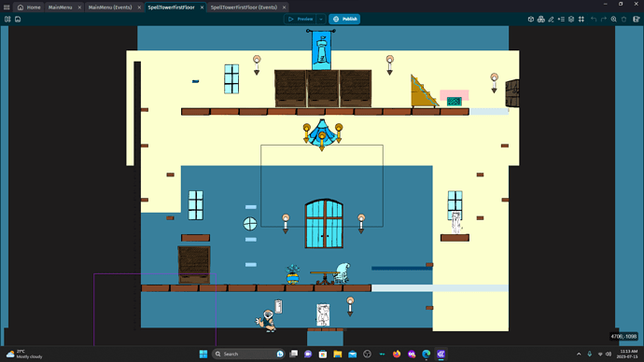Screen dimensions: 644x362
Task: Go to the Home tab
Action: [29, 7]
